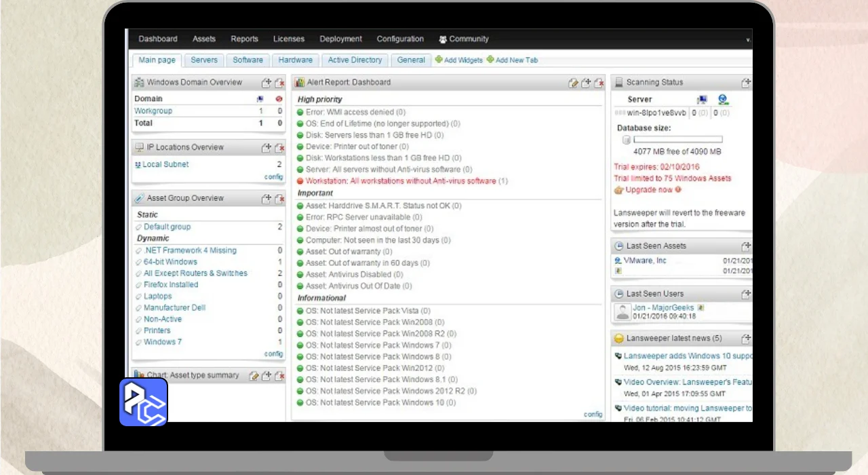Open the Deployment menu
This screenshot has height=475, width=868.
(340, 39)
